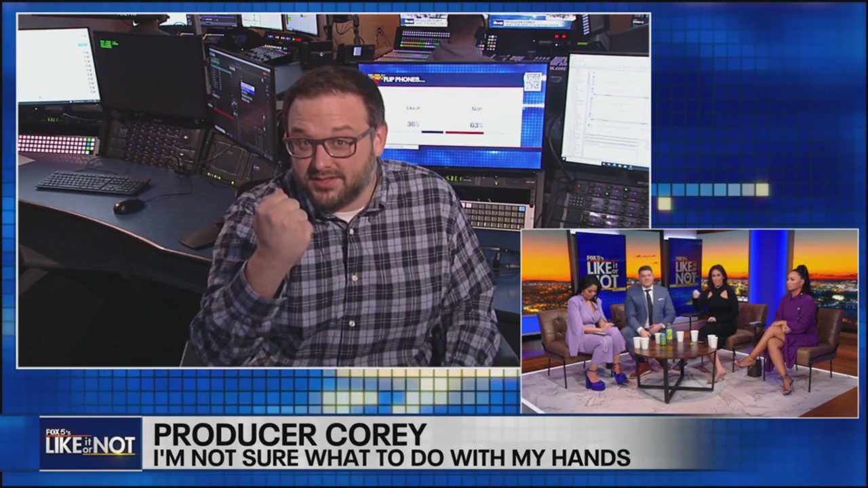The image size is (868, 488).
Task: Click the computer mouse on the control room desk
Action: pyautogui.click(x=129, y=206)
